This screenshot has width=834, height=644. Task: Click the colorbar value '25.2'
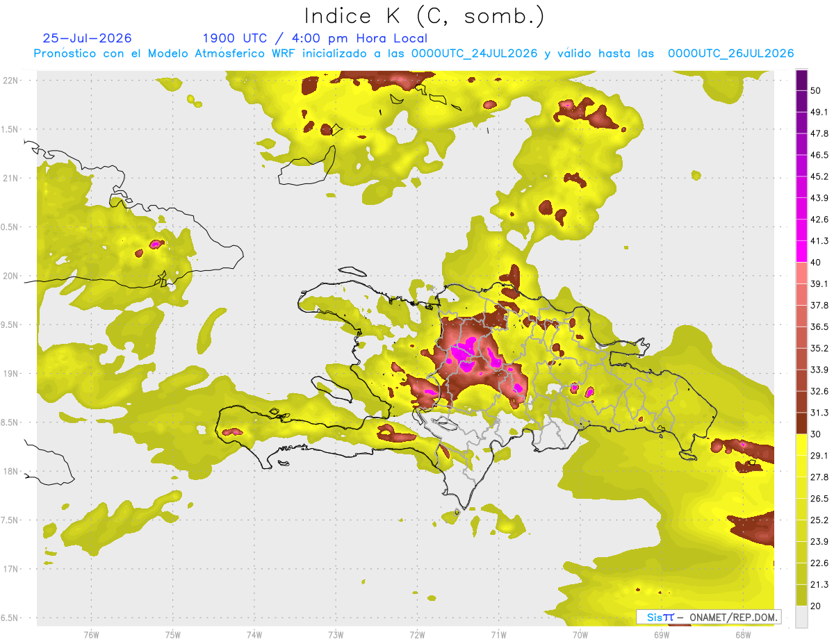(x=819, y=520)
